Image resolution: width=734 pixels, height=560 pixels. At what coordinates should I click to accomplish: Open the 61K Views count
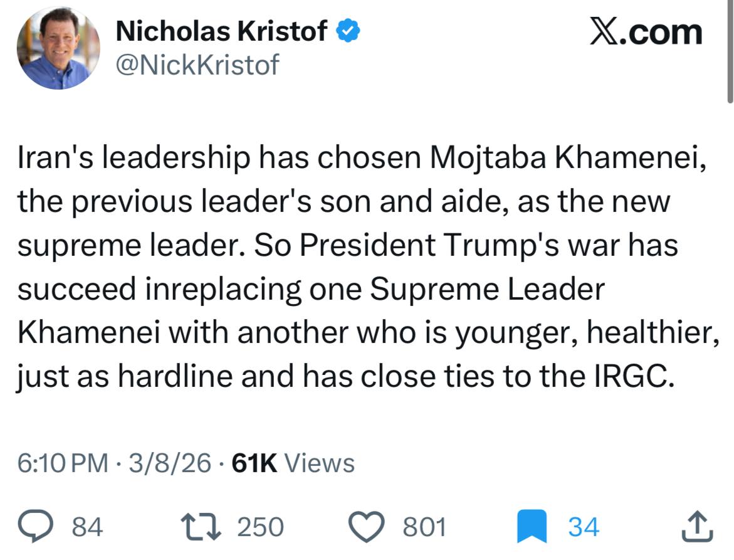tap(293, 463)
